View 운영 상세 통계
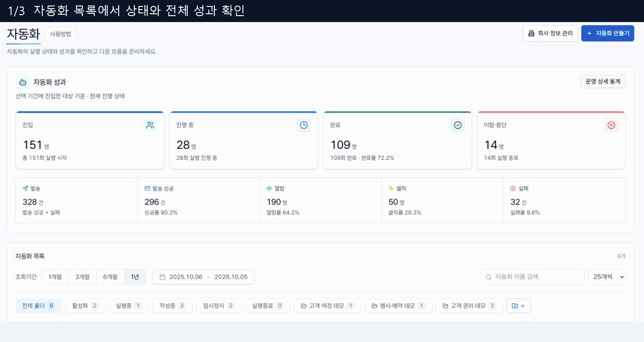 603,81
